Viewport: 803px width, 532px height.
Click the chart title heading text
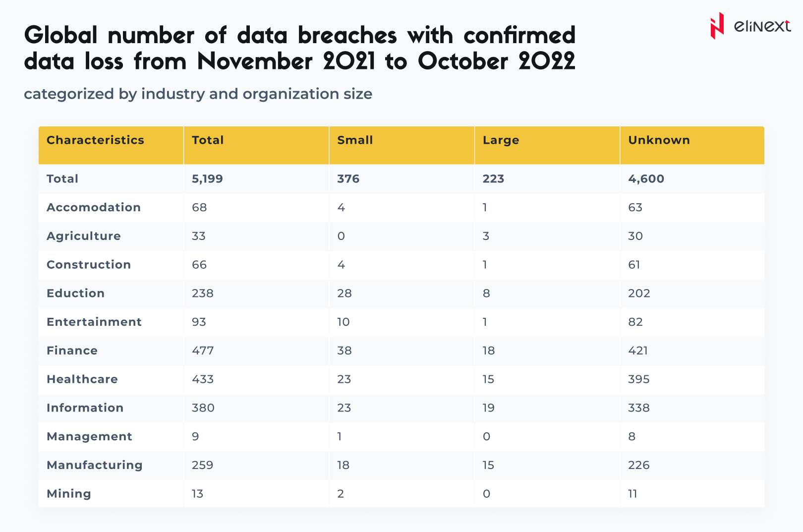coord(299,48)
